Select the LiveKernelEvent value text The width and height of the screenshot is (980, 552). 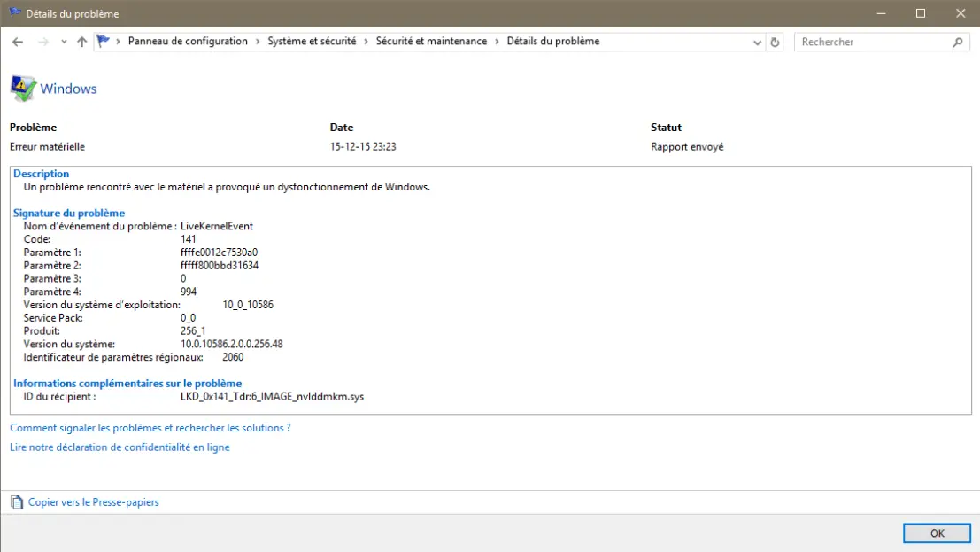pyautogui.click(x=217, y=227)
